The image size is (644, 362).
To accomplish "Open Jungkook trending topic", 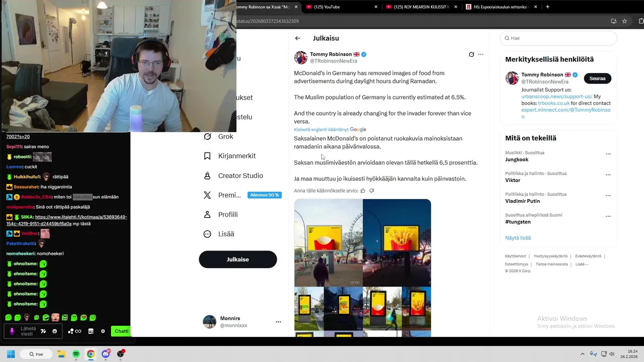I will coord(516,159).
